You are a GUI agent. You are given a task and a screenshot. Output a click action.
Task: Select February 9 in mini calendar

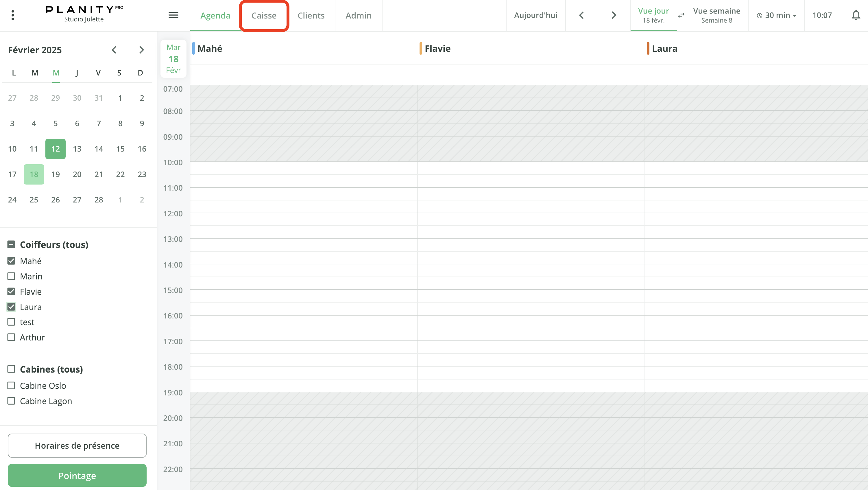coord(142,123)
